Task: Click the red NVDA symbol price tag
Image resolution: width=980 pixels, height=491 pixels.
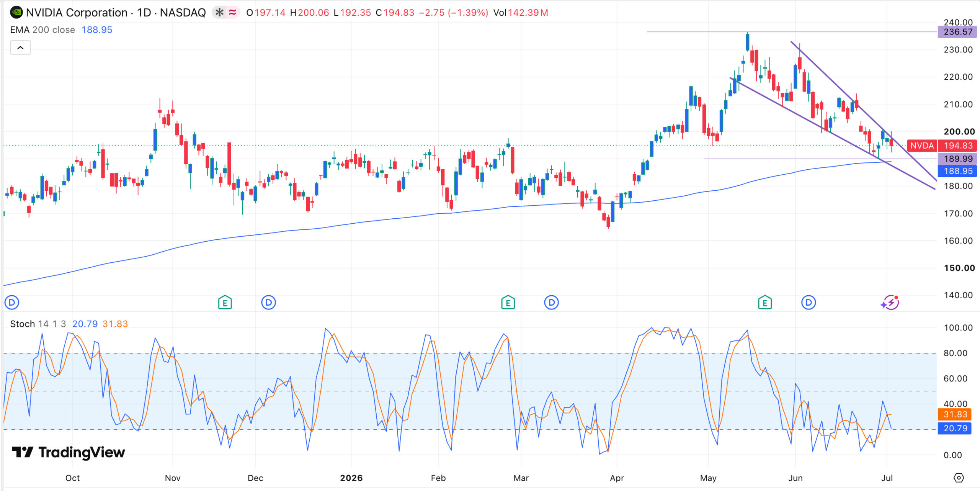Action: pos(922,146)
